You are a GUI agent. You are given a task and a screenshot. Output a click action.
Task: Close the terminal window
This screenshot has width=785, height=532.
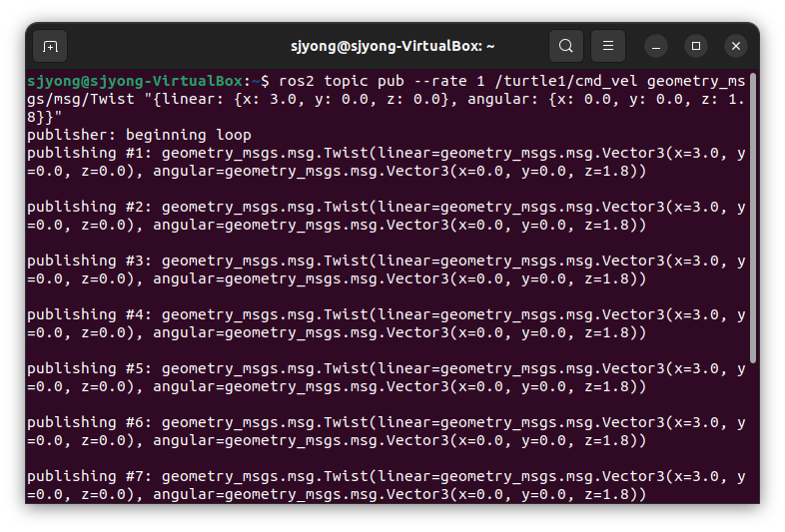coord(736,46)
